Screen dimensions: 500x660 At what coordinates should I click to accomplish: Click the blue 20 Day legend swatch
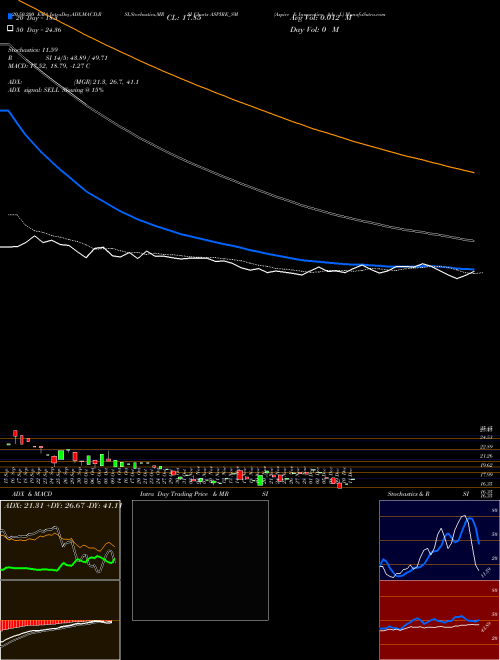coord(10,16)
